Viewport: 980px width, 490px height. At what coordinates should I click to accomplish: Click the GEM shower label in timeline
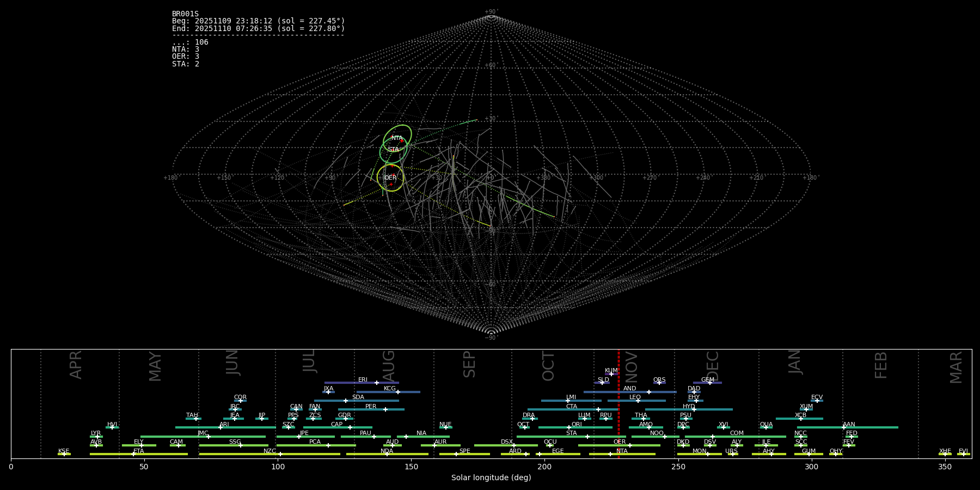click(x=708, y=380)
